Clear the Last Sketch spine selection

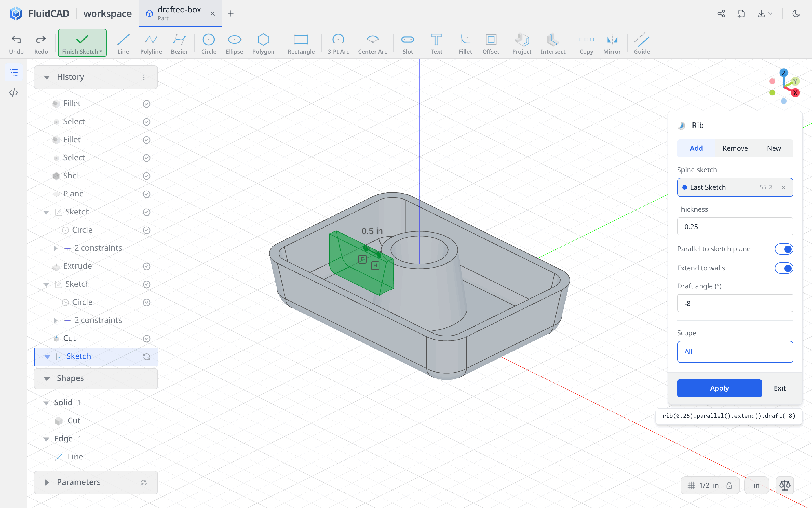tap(784, 187)
